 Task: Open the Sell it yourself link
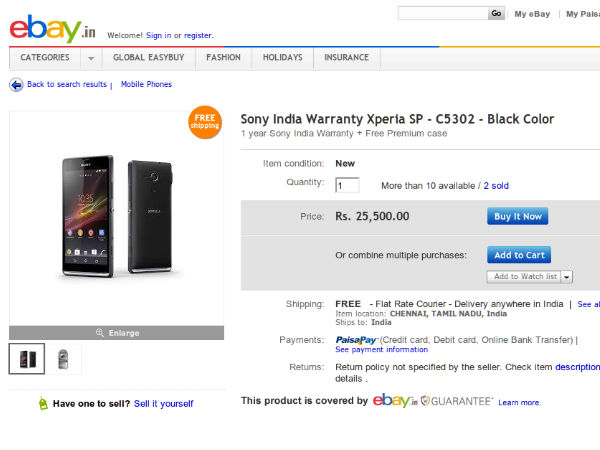164,404
